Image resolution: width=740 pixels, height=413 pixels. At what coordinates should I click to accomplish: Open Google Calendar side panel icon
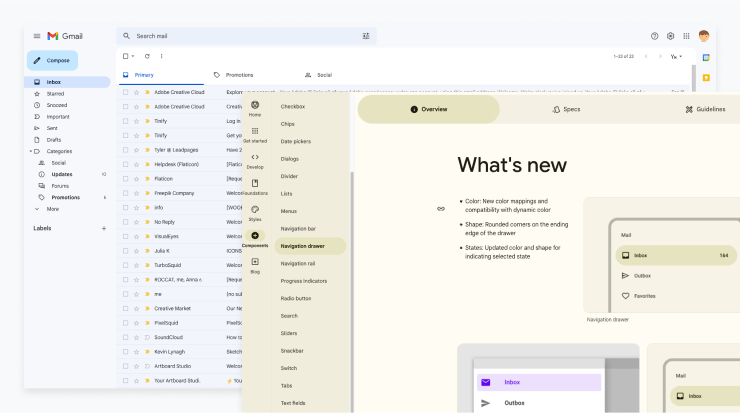coord(706,58)
